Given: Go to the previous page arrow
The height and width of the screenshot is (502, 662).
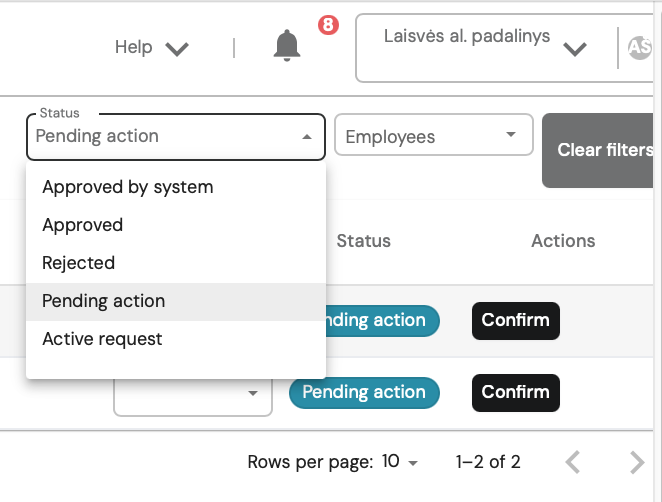Looking at the screenshot, I should 573,462.
